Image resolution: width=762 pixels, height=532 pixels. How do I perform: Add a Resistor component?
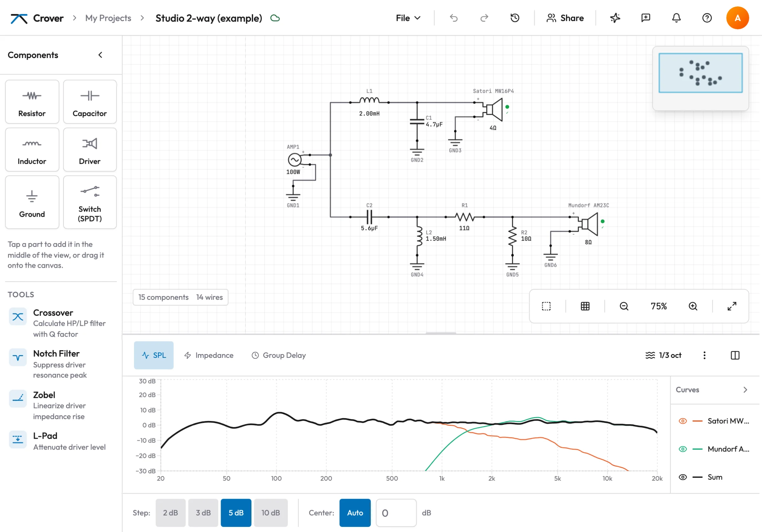(32, 102)
